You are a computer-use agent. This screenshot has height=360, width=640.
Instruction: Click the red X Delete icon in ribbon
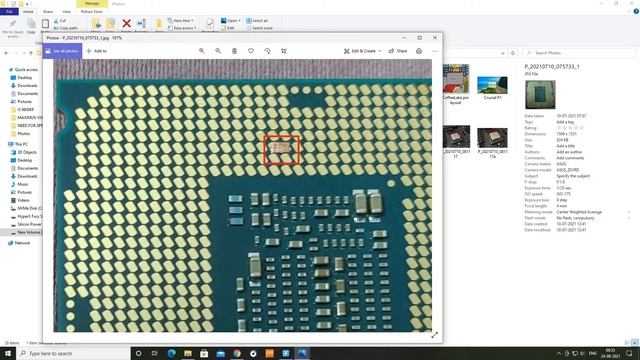[x=127, y=24]
